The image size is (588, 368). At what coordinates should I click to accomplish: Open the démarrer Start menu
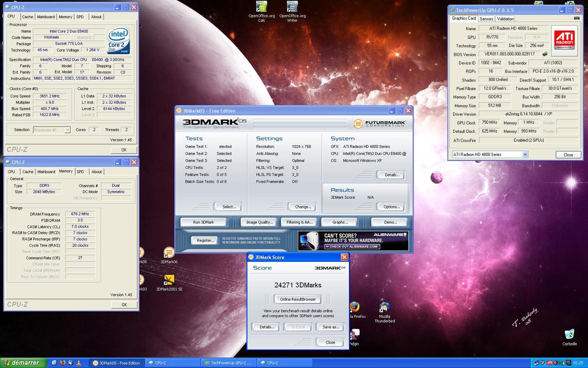(23, 362)
